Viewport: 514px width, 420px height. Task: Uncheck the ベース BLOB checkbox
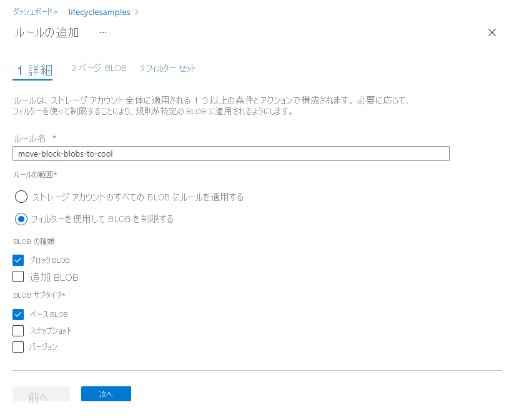(x=18, y=314)
